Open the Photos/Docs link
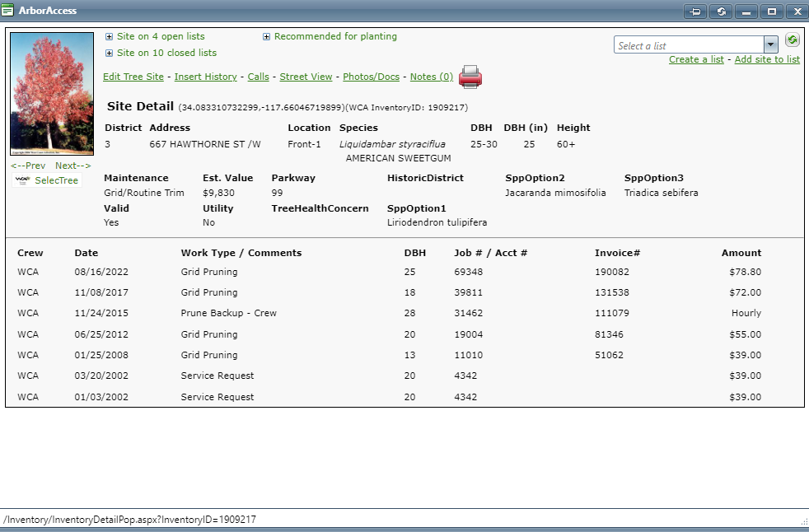The image size is (809, 532). coord(371,77)
